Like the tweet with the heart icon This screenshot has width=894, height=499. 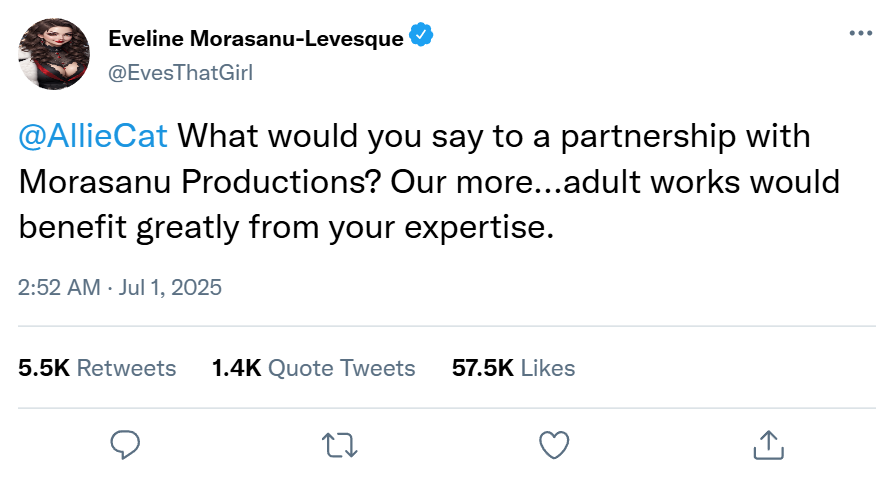point(553,443)
